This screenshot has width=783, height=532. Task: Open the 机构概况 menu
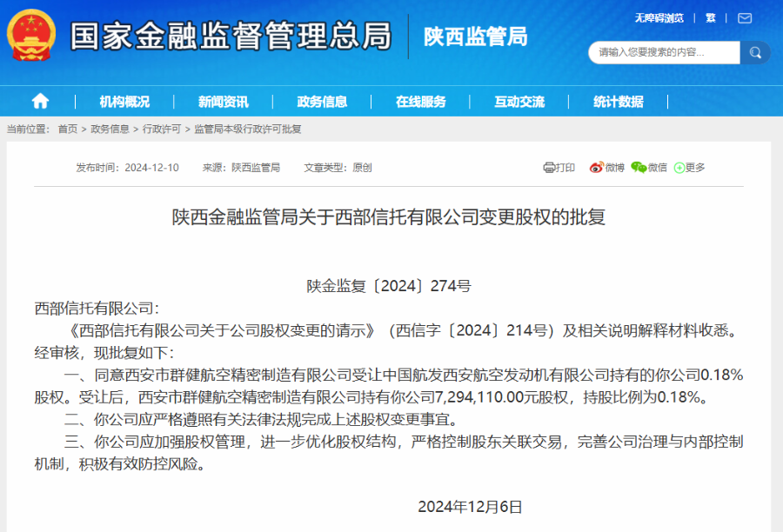click(124, 102)
